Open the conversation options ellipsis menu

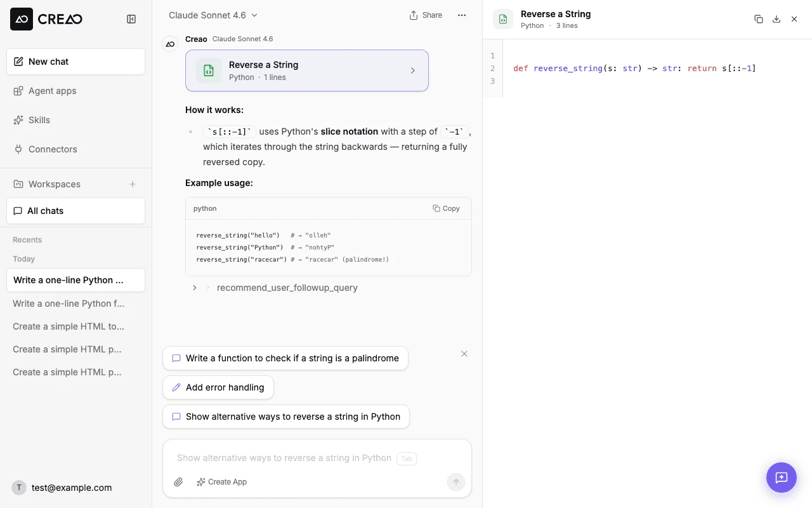pos(462,15)
